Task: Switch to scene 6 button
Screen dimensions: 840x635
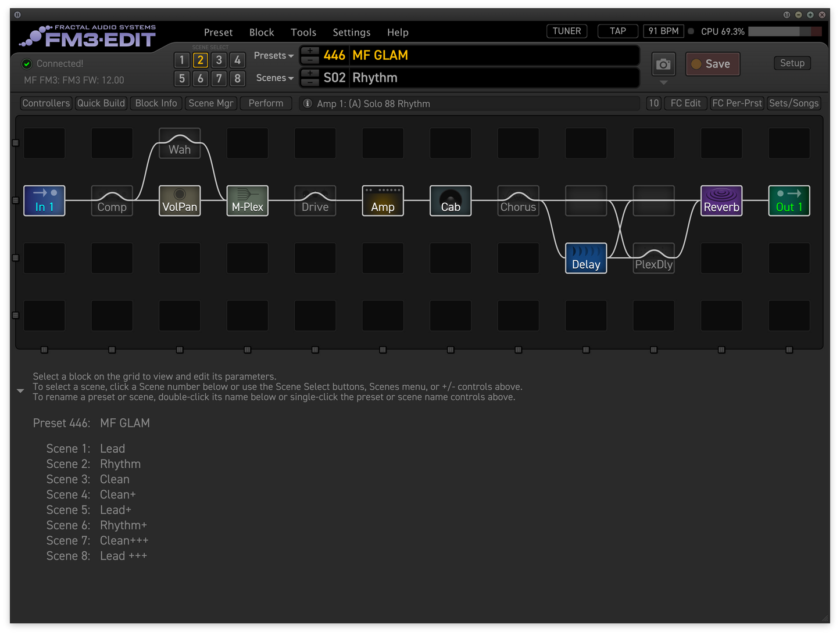Action: (201, 78)
